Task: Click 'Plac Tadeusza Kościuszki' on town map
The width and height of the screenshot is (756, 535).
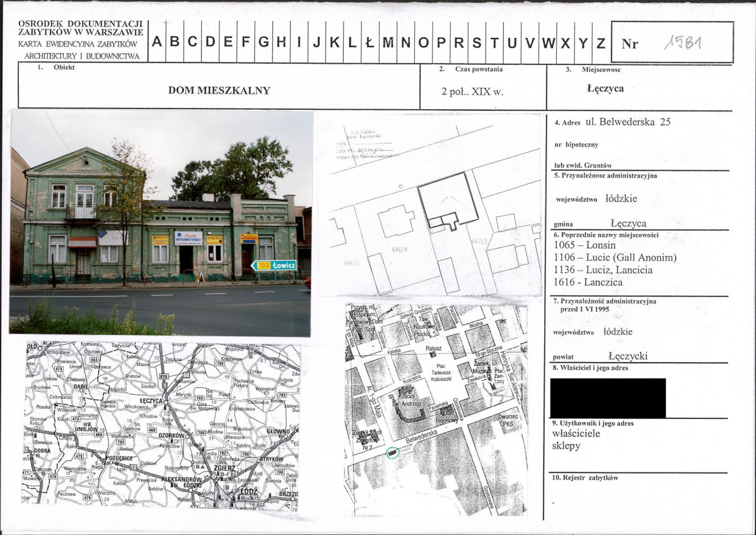Action: click(441, 372)
